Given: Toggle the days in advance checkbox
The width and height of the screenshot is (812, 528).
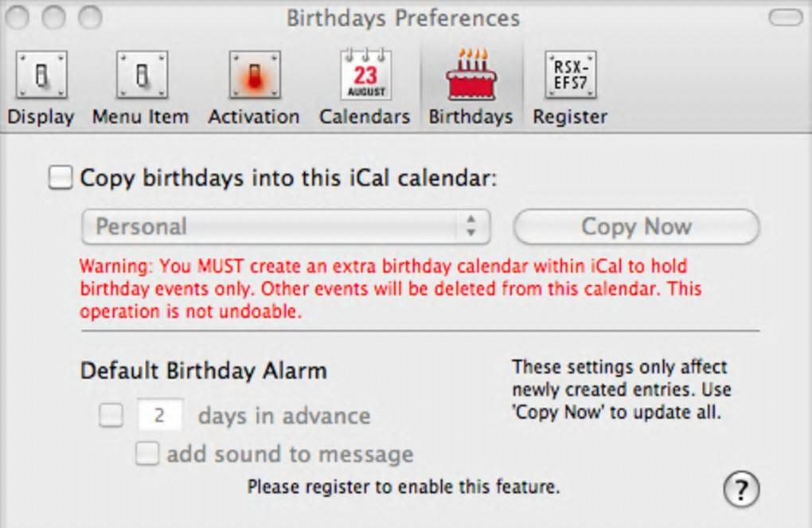Looking at the screenshot, I should click(x=111, y=416).
